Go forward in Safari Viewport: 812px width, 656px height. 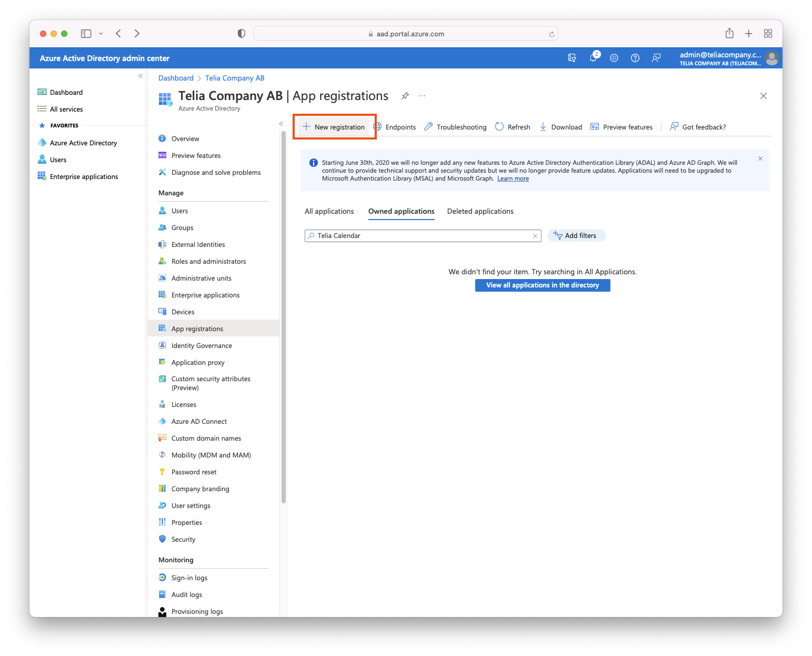coord(137,34)
